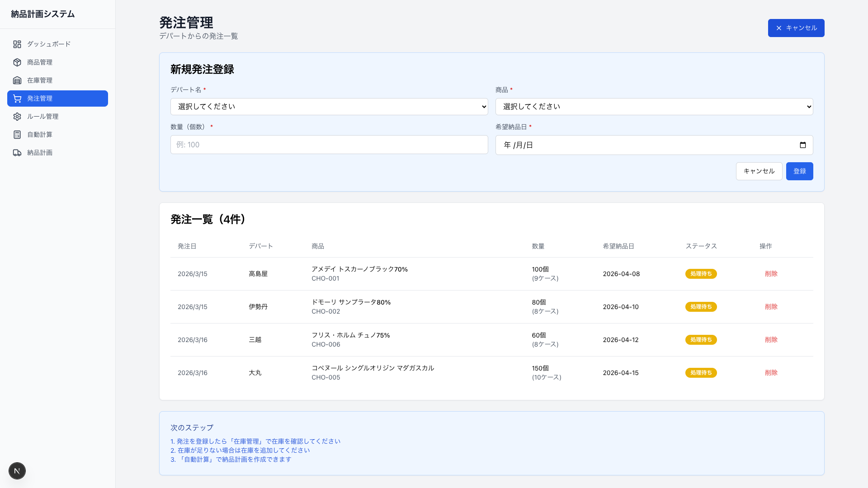868x488 pixels.
Task: Open the ダッシュボード sidebar icon
Action: 17,44
